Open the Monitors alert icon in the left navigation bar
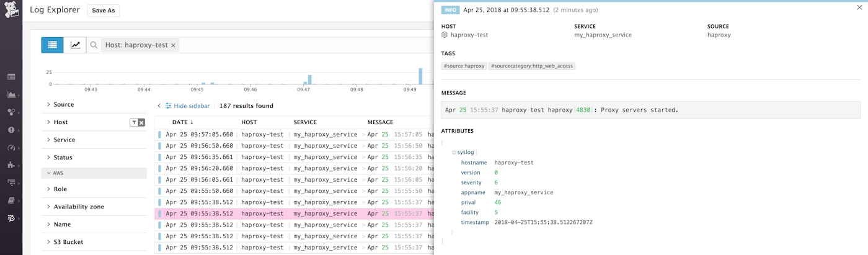This screenshot has height=255, width=868. click(11, 130)
